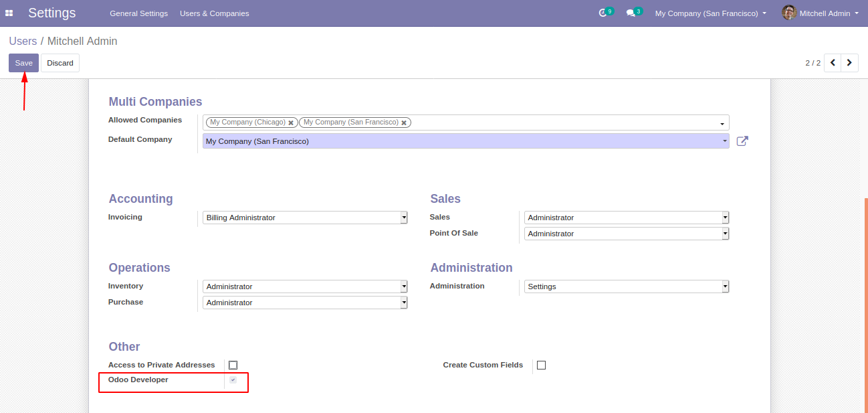Click the Access to Private Addresses label
Image resolution: width=868 pixels, height=413 pixels.
162,365
